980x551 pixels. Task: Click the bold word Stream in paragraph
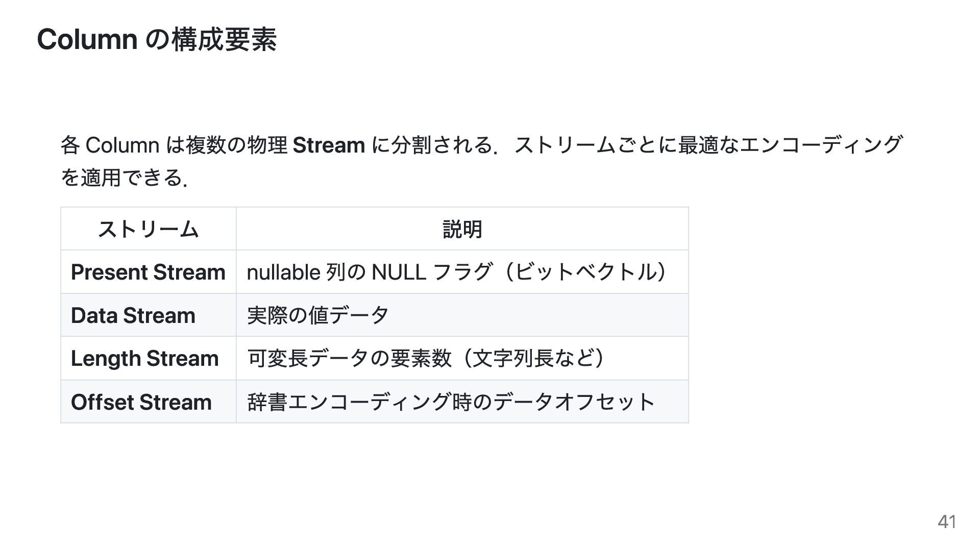click(x=329, y=145)
